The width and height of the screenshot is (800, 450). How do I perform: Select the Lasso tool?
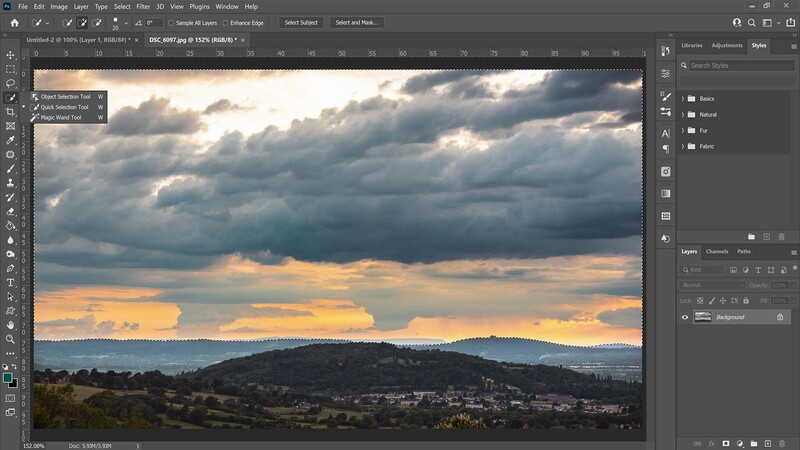click(10, 83)
